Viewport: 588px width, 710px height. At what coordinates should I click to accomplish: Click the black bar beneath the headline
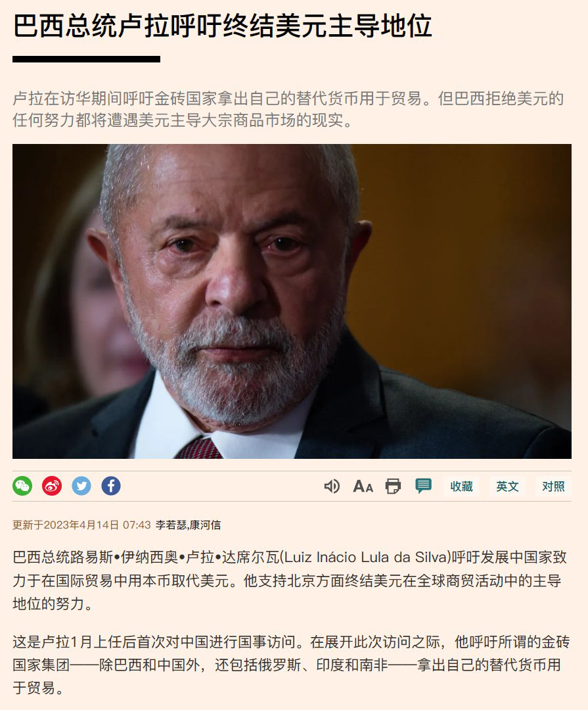coord(87,59)
